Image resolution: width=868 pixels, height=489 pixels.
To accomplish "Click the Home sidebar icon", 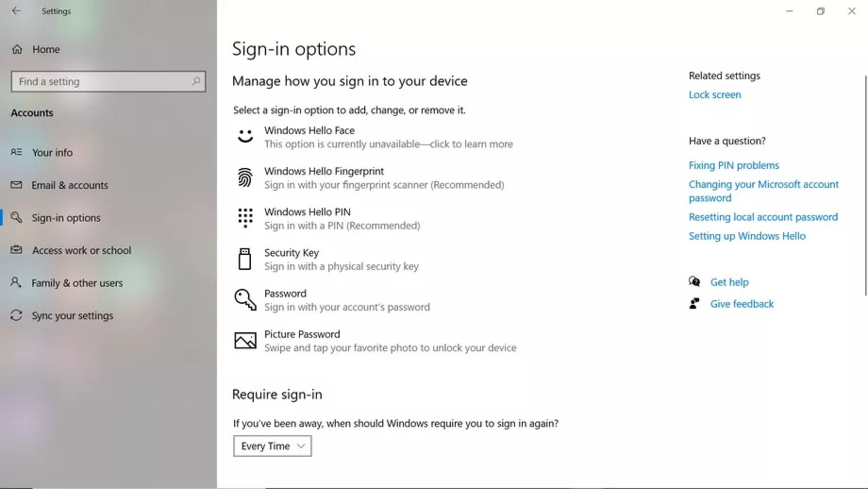I will click(x=17, y=49).
